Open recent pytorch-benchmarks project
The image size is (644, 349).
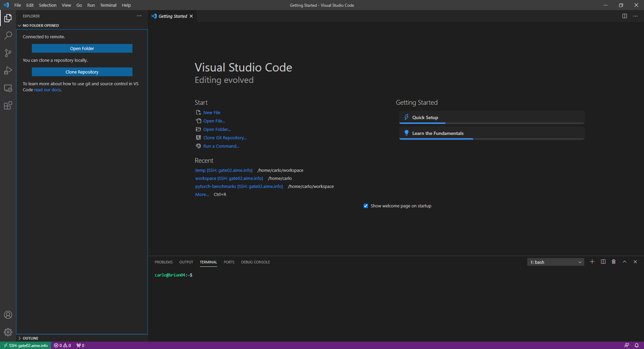239,187
